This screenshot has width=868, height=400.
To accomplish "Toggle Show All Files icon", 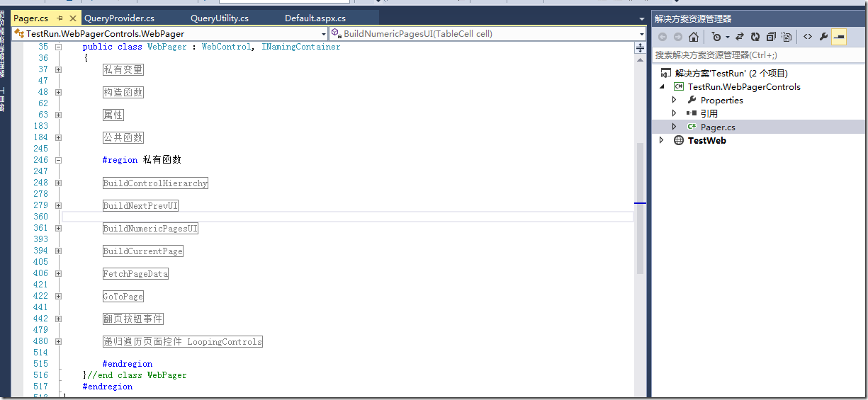I will tap(787, 37).
